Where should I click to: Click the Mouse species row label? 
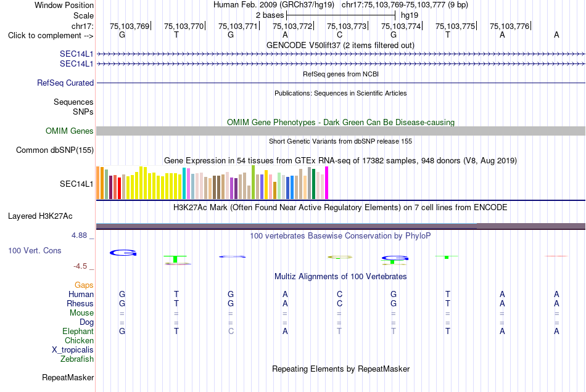coord(81,313)
